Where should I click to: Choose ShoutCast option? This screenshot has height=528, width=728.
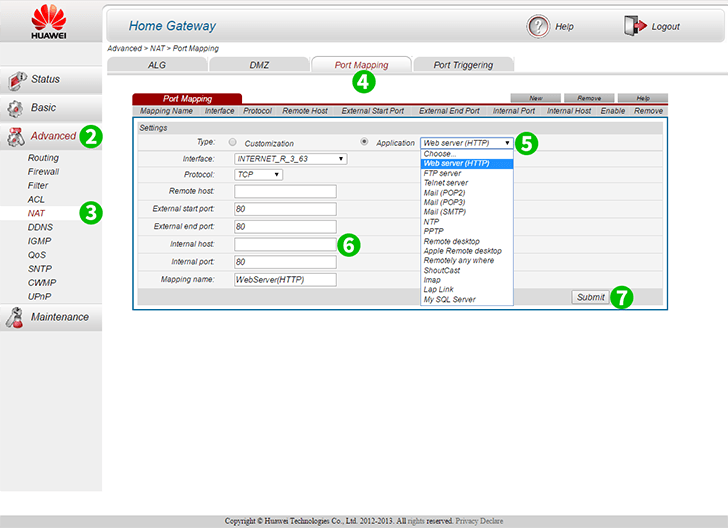pyautogui.click(x=467, y=270)
